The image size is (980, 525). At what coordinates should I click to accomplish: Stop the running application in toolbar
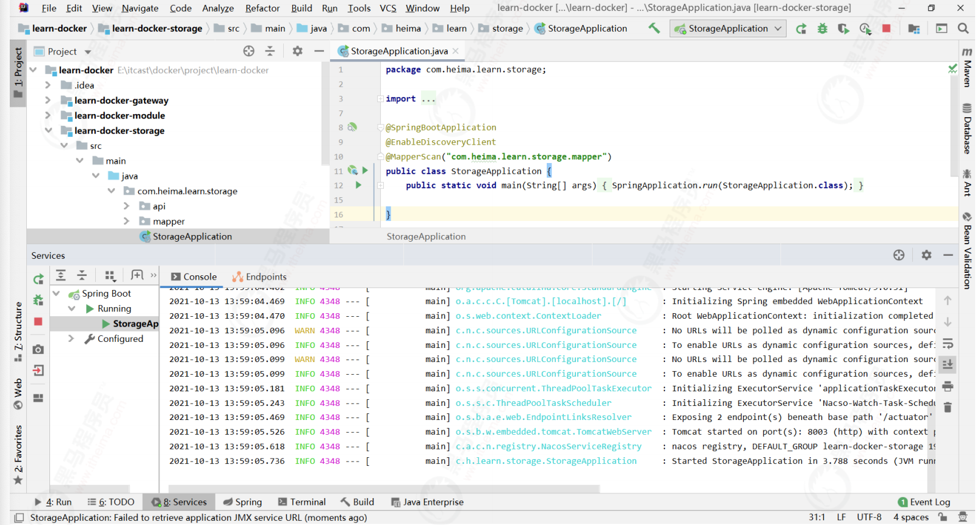coord(887,29)
